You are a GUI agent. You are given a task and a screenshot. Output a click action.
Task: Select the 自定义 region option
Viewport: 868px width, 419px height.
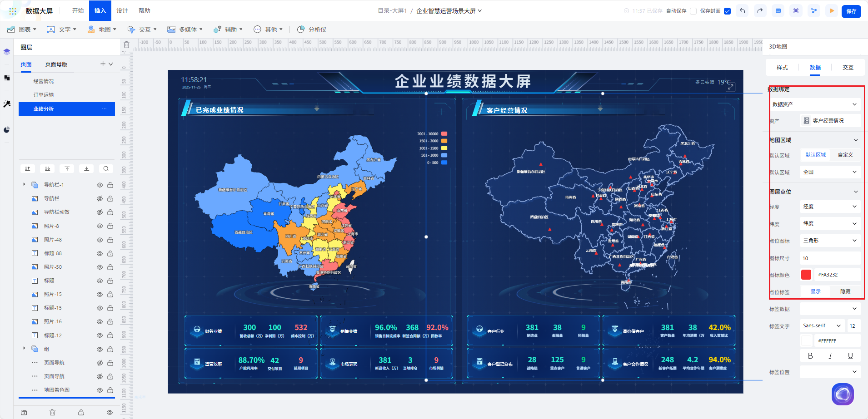point(845,155)
